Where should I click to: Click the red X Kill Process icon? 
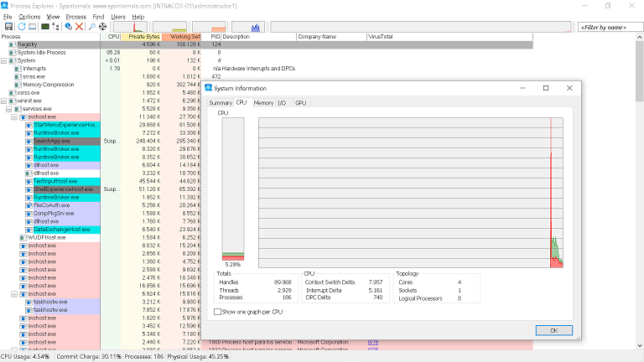pos(80,27)
